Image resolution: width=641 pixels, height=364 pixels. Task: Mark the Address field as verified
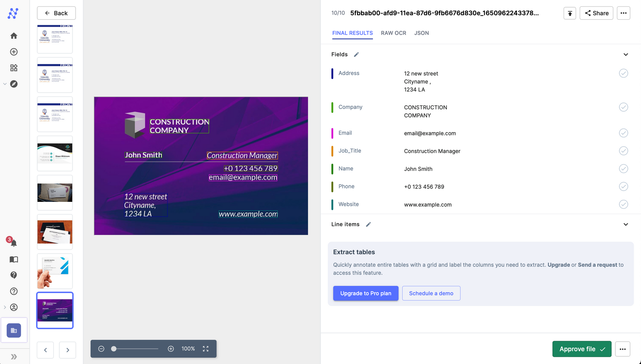tap(623, 73)
